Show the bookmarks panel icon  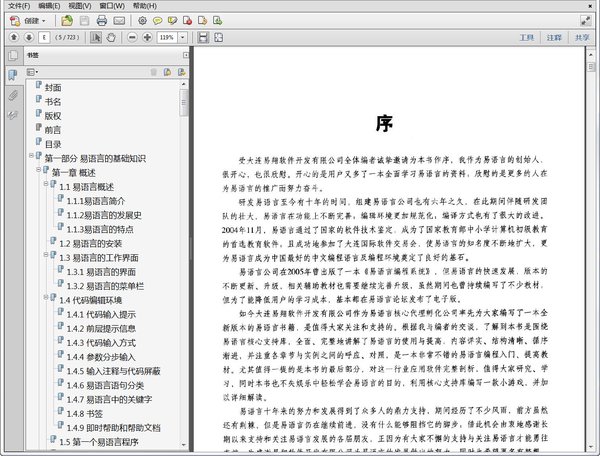point(13,75)
